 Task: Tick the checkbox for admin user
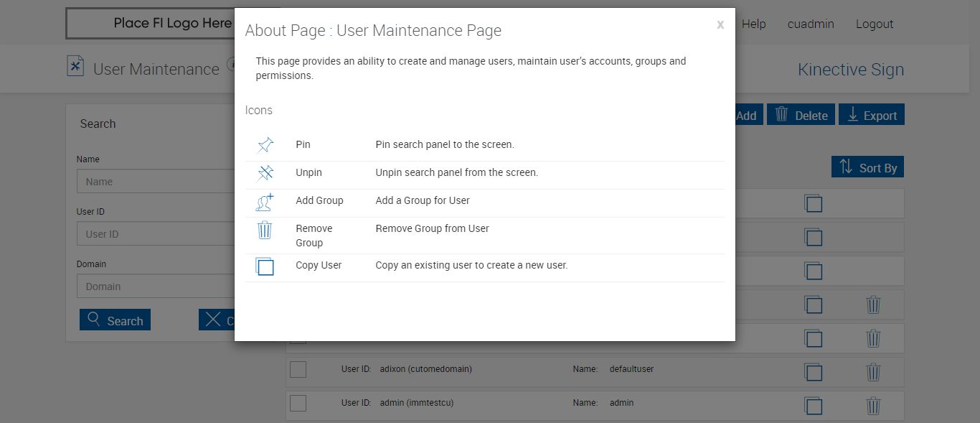pyautogui.click(x=298, y=403)
